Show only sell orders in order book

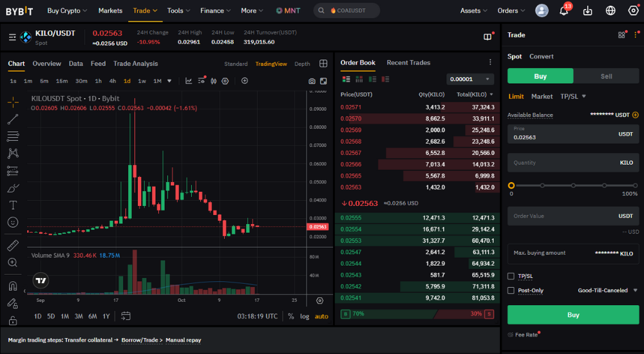pos(385,79)
